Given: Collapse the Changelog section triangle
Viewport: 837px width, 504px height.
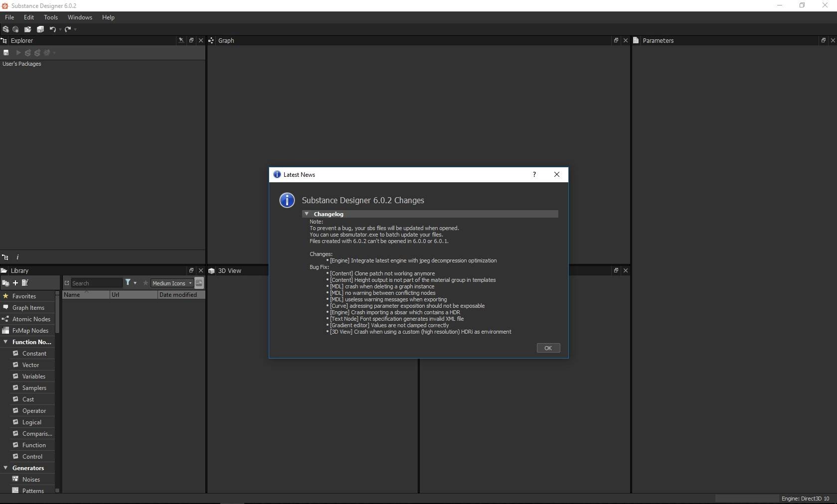Looking at the screenshot, I should tap(307, 214).
